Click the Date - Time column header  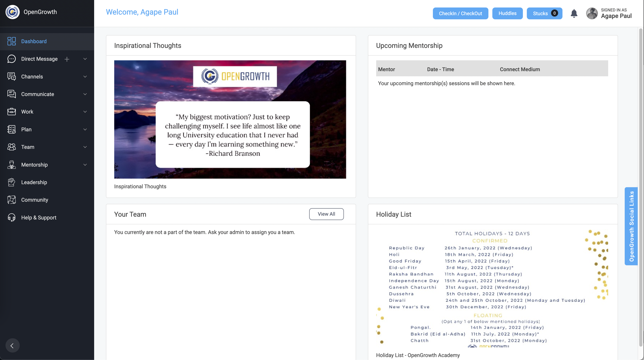coord(441,69)
